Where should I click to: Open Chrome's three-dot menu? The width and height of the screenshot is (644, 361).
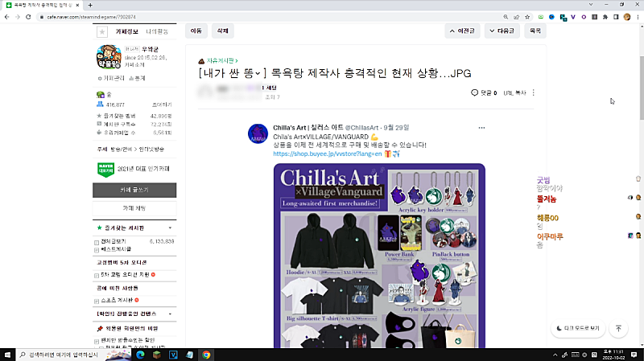tap(638, 17)
